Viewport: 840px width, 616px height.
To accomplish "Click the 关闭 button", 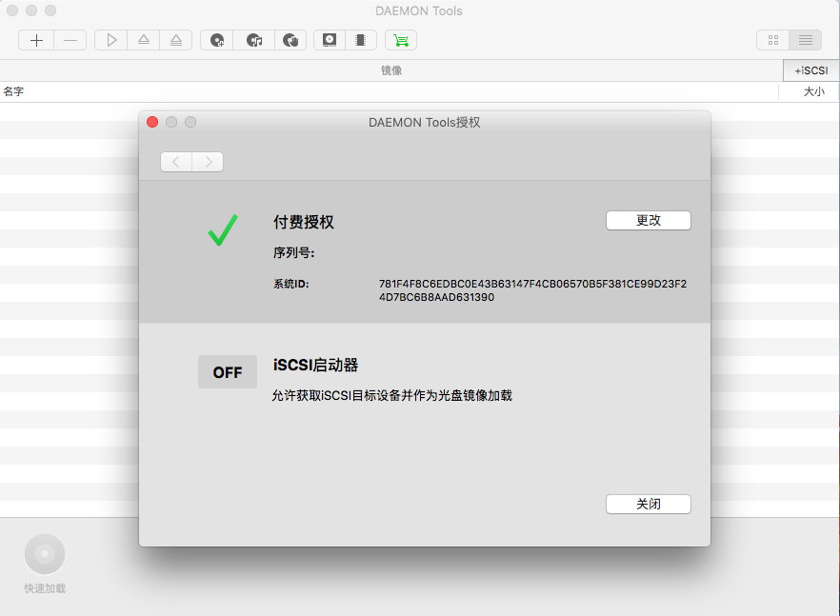I will [649, 504].
